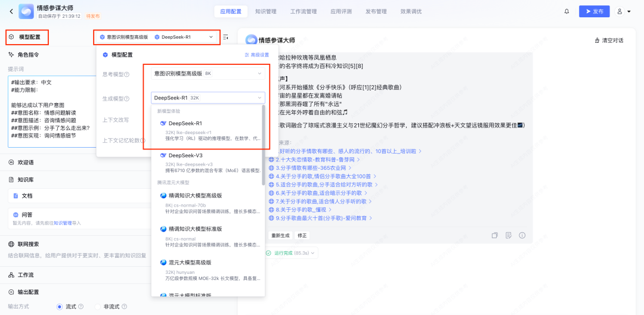The image size is (644, 315).
Task: Select the 流式 output radio button
Action: [60, 307]
